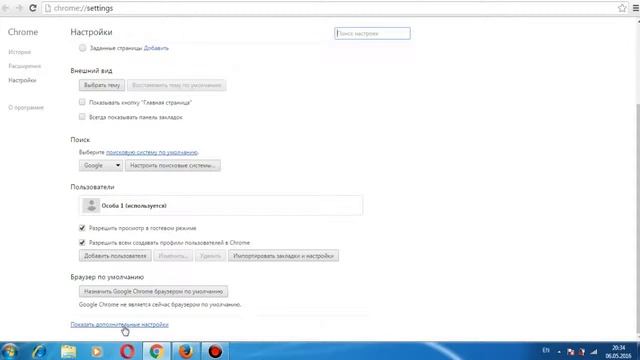
Task: Enable always showing the bookmarks bar
Action: (x=82, y=117)
